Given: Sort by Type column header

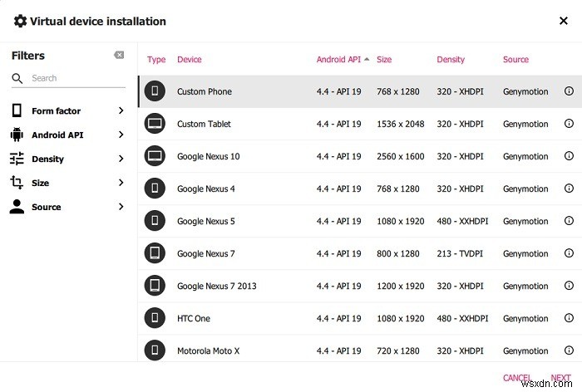Looking at the screenshot, I should coord(156,60).
